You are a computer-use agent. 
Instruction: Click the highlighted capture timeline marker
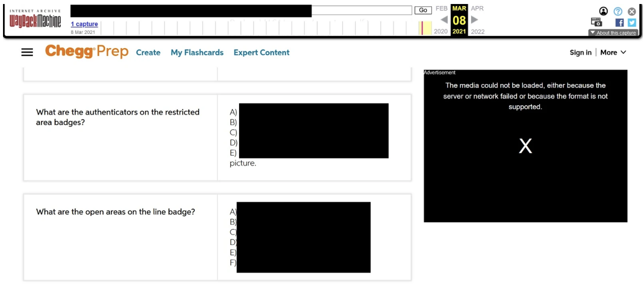click(422, 28)
